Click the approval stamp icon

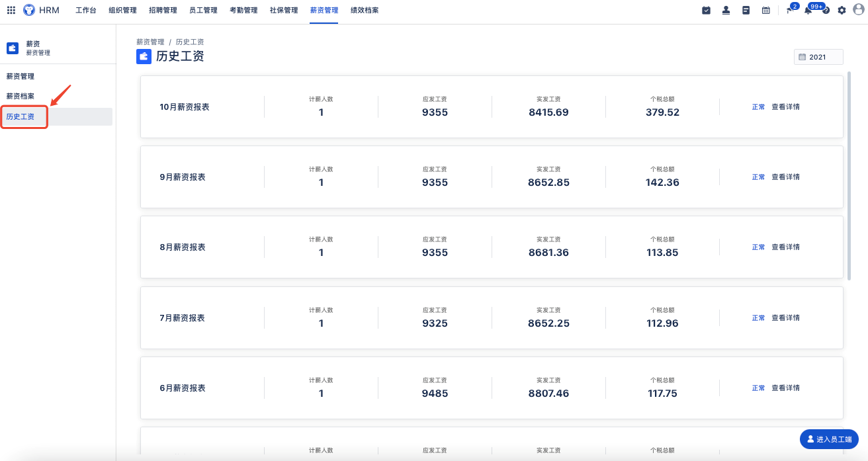coord(726,10)
